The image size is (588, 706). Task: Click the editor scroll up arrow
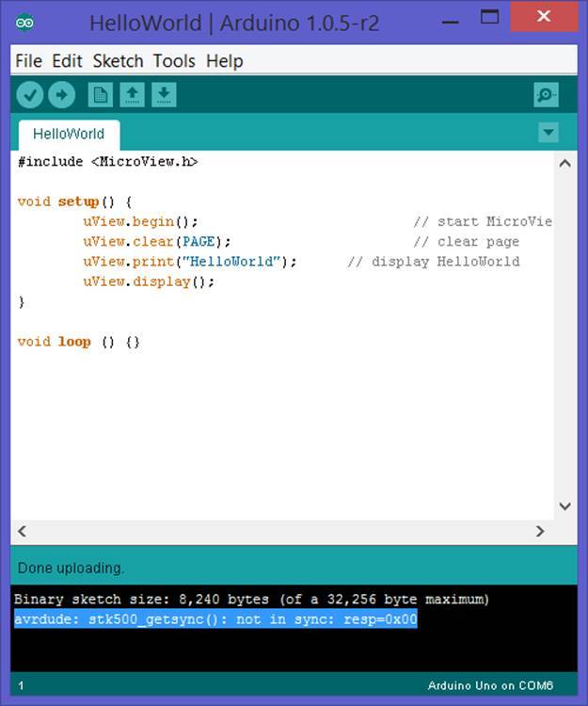point(565,164)
